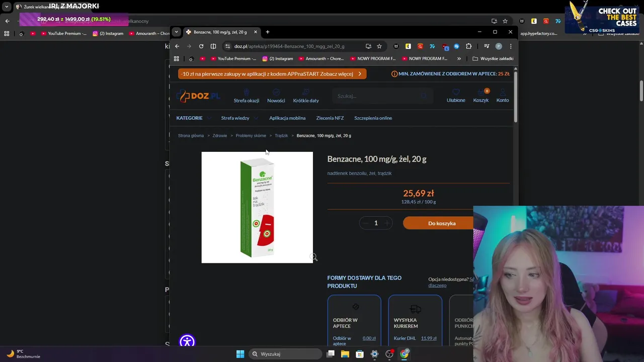Open Szczepienia online menu item
The height and width of the screenshot is (362, 644).
373,118
